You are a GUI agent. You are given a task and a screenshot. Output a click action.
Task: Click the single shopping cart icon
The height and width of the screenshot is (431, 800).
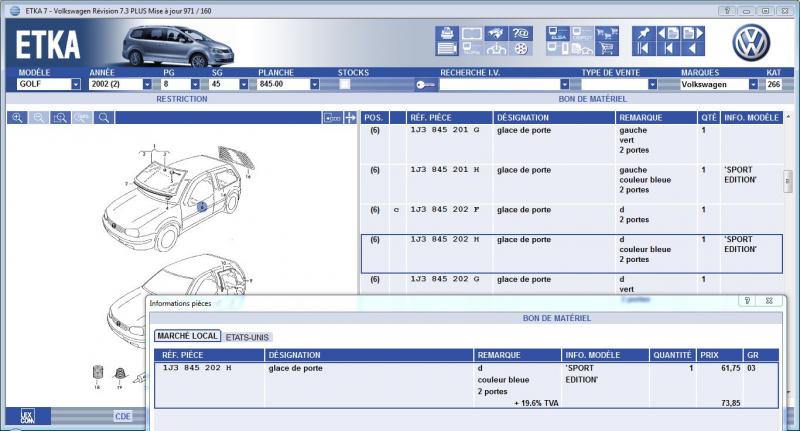(607, 49)
